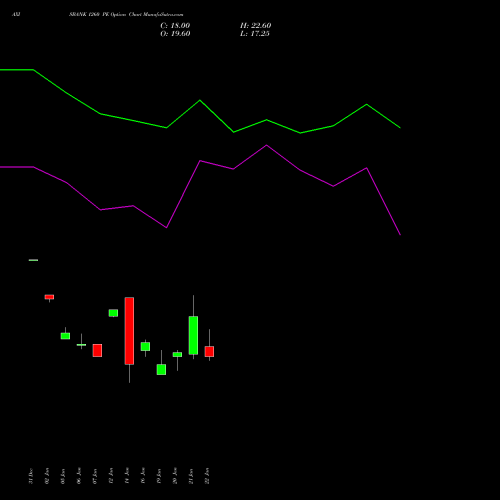Click the PE Options Chart title text
This screenshot has width=500, height=500.
click(126, 15)
